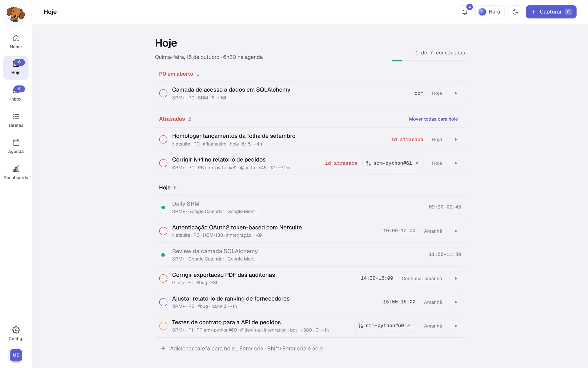Open Review da camada SQLAlchemy event
The image size is (588, 368).
click(310, 255)
